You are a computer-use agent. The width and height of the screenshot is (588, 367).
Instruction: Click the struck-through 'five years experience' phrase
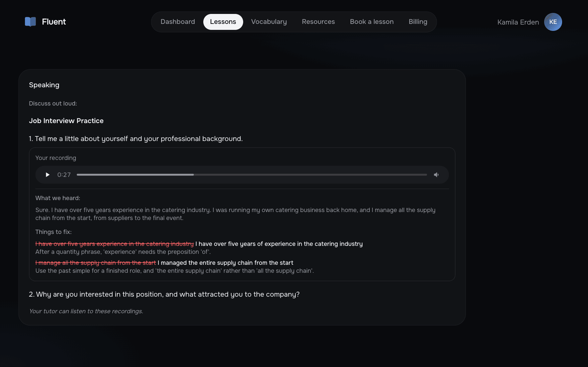115,244
